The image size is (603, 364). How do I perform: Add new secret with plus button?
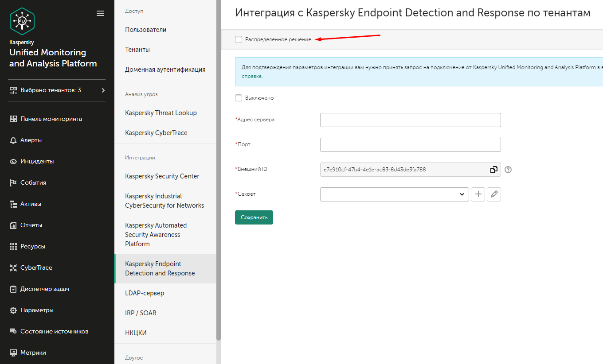coord(478,194)
